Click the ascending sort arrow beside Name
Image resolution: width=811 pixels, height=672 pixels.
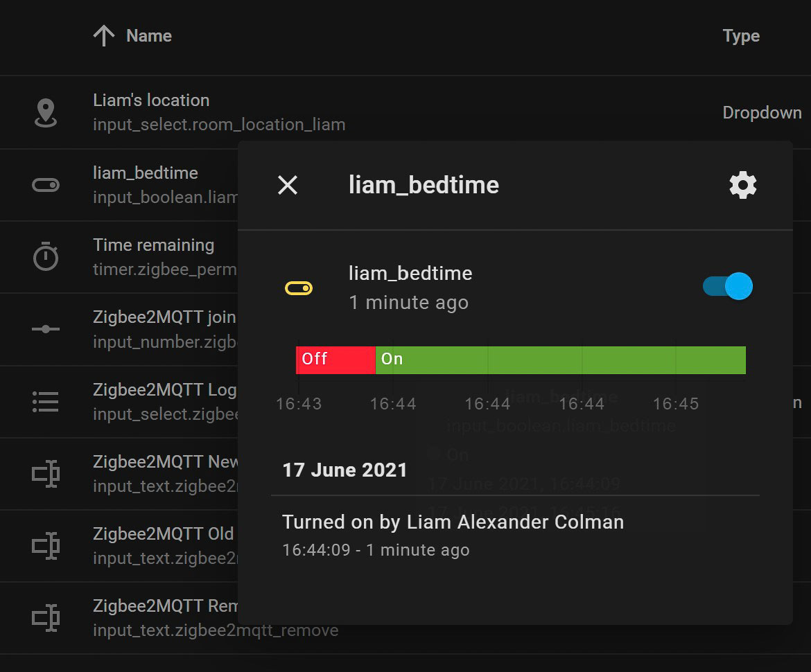(x=103, y=35)
